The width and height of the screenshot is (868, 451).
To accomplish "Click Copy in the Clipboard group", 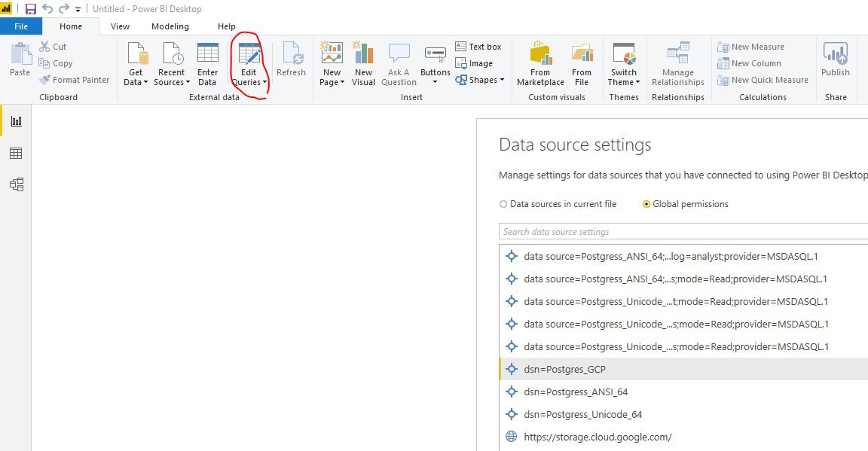I will pos(56,63).
